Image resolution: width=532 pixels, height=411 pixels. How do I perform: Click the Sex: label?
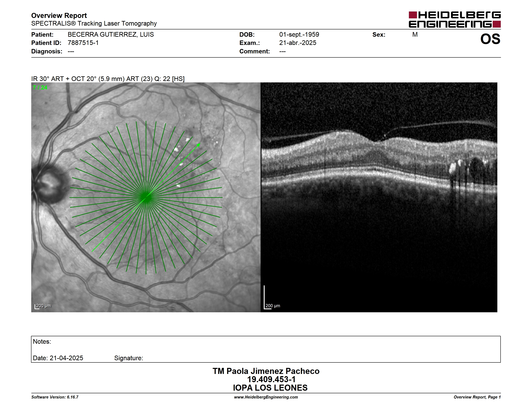coord(379,35)
